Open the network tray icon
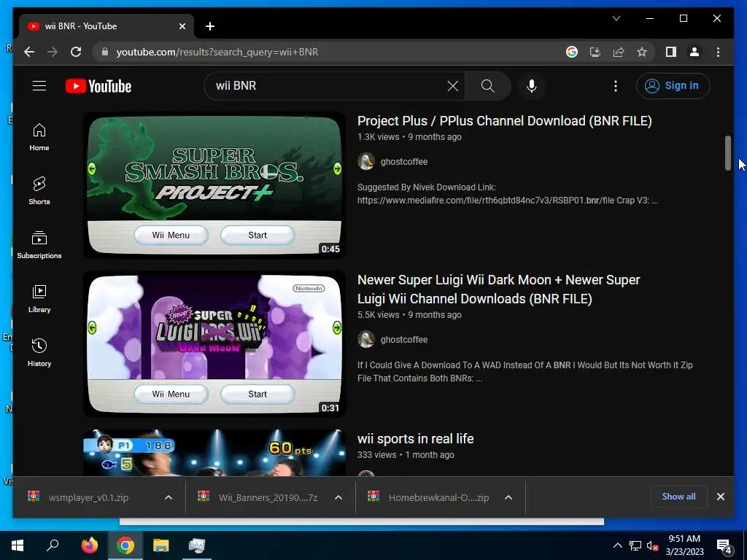 tap(635, 545)
